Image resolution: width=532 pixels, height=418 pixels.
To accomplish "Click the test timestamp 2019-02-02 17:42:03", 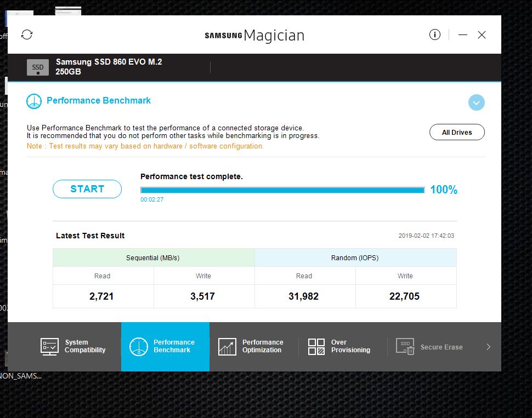I will click(x=426, y=236).
